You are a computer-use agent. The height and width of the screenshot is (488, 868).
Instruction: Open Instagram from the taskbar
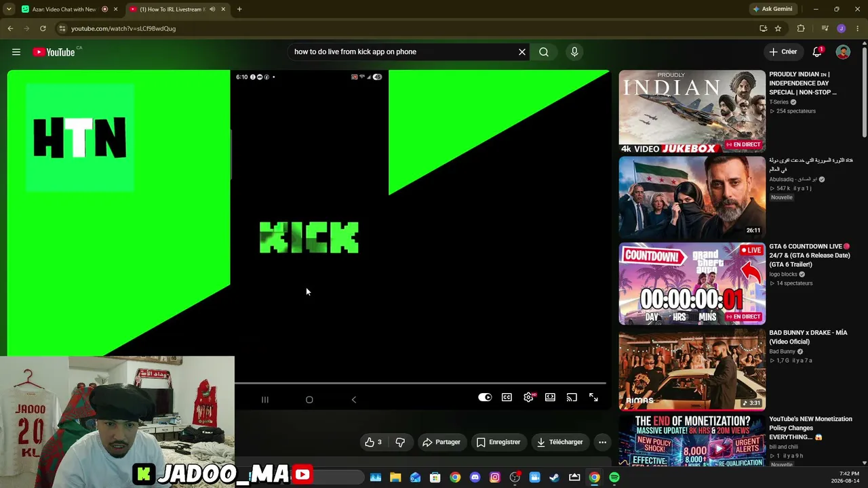pyautogui.click(x=495, y=477)
